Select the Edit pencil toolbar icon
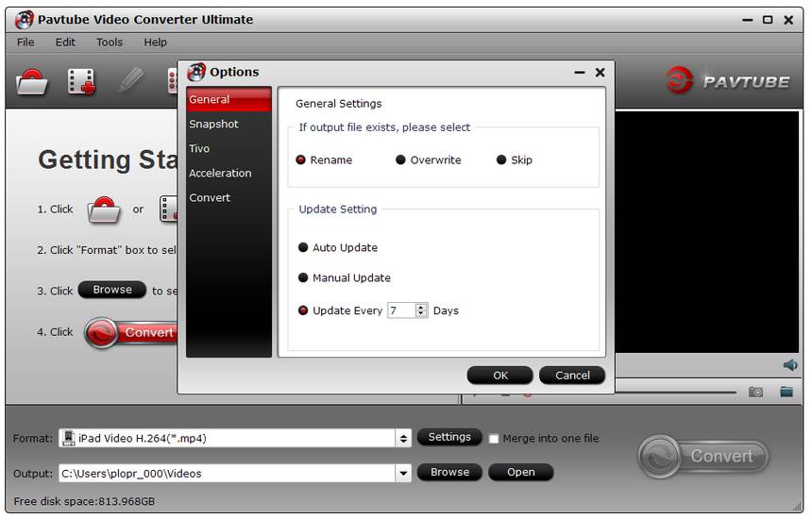This screenshot has height=519, width=812. 130,81
